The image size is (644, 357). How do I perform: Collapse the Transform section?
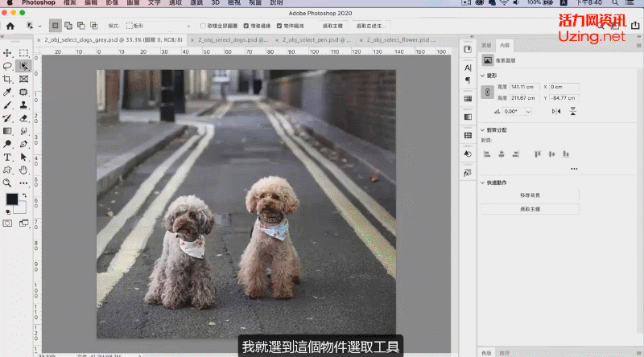pyautogui.click(x=482, y=76)
